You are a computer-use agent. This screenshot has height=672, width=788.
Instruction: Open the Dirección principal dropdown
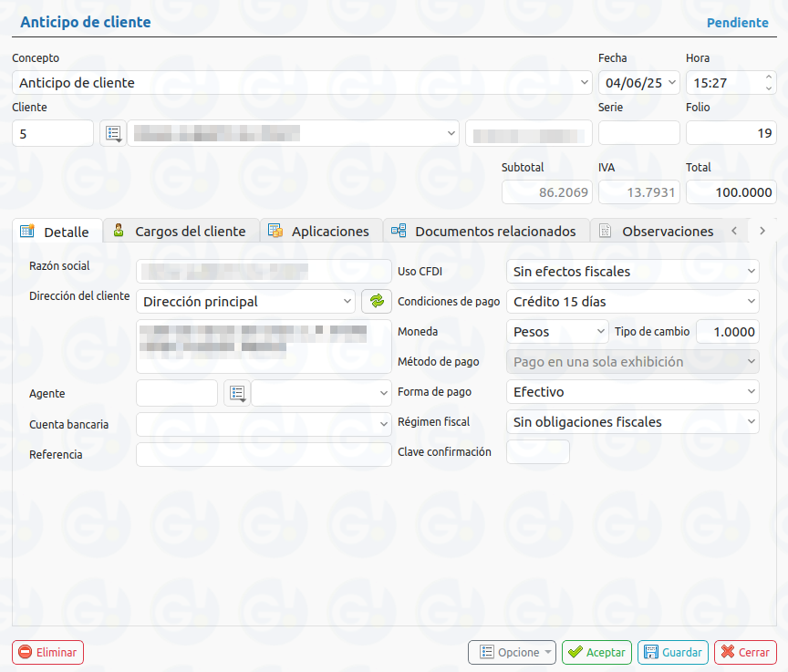pos(347,301)
